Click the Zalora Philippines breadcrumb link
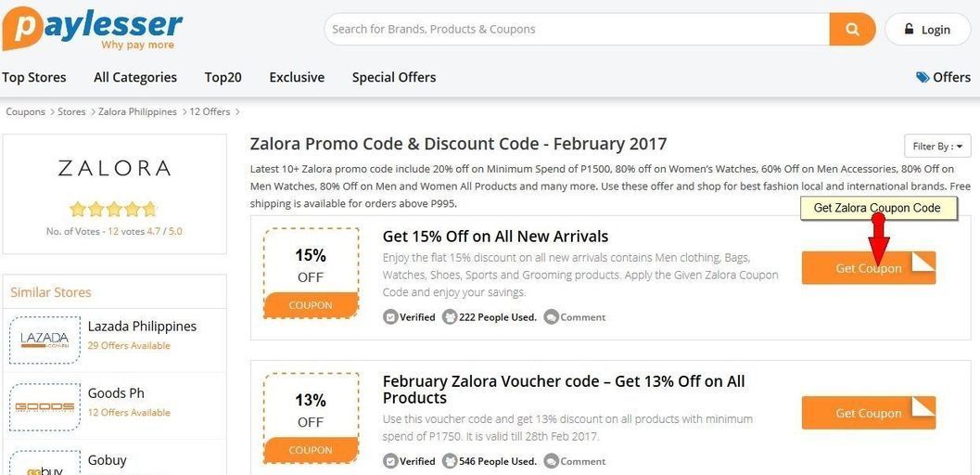This screenshot has height=475, width=980. coord(137,111)
